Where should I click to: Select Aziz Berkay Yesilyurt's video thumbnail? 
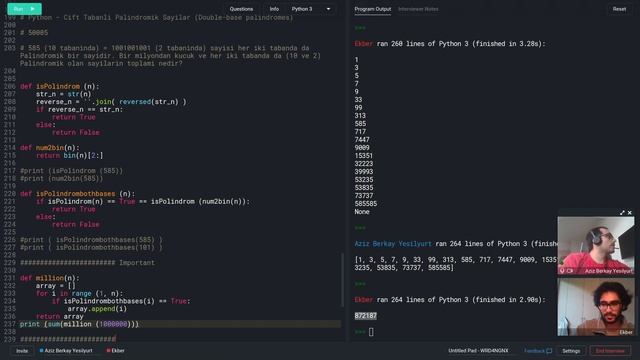coord(596,245)
